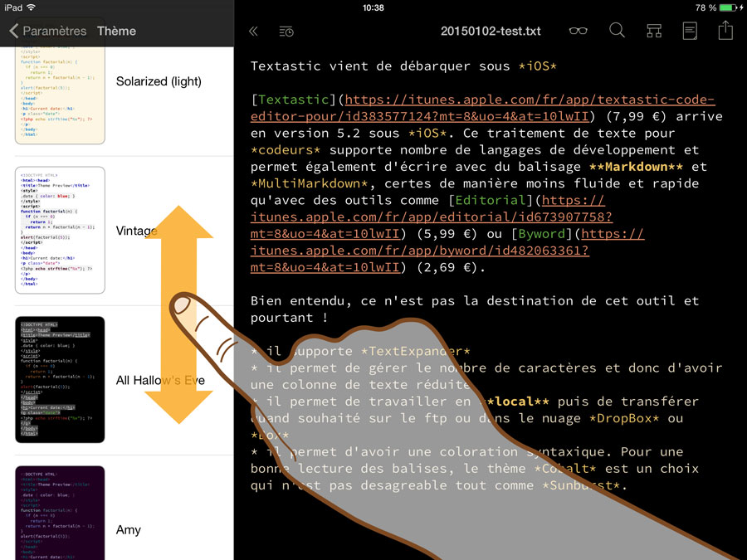The width and height of the screenshot is (747, 560).
Task: Click the *codeurs* word in the editor
Action: 286,150
